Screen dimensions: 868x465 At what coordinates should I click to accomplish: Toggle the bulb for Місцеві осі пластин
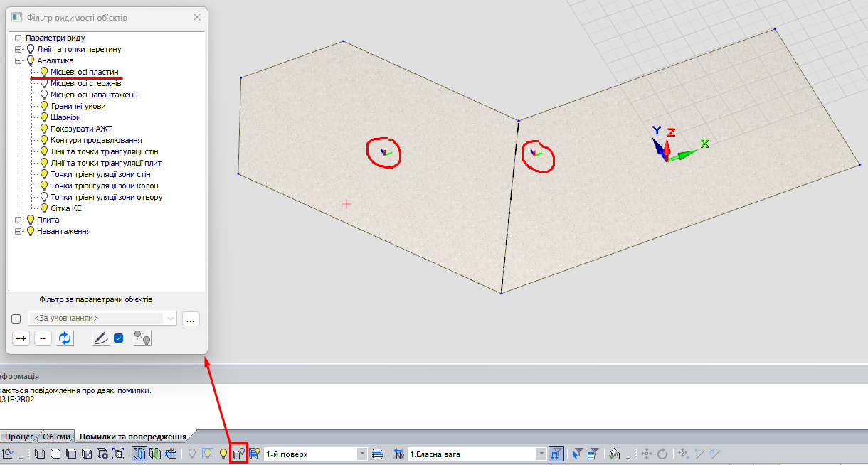point(44,72)
